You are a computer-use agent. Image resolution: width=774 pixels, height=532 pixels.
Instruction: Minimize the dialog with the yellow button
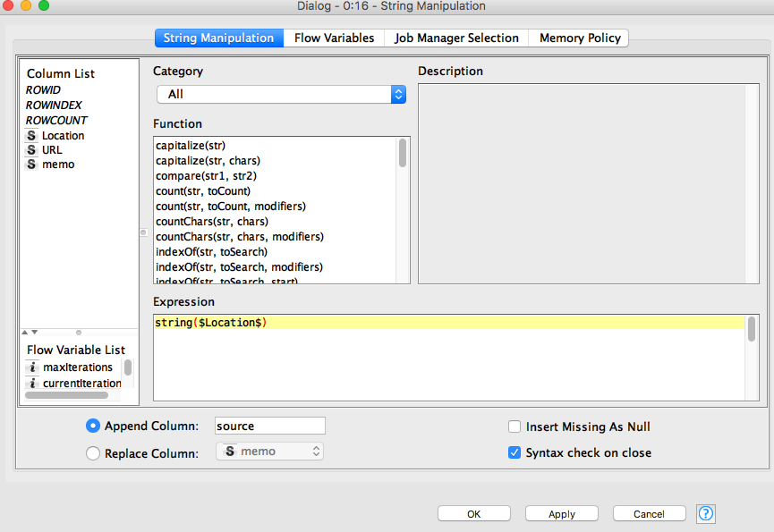[26, 5]
